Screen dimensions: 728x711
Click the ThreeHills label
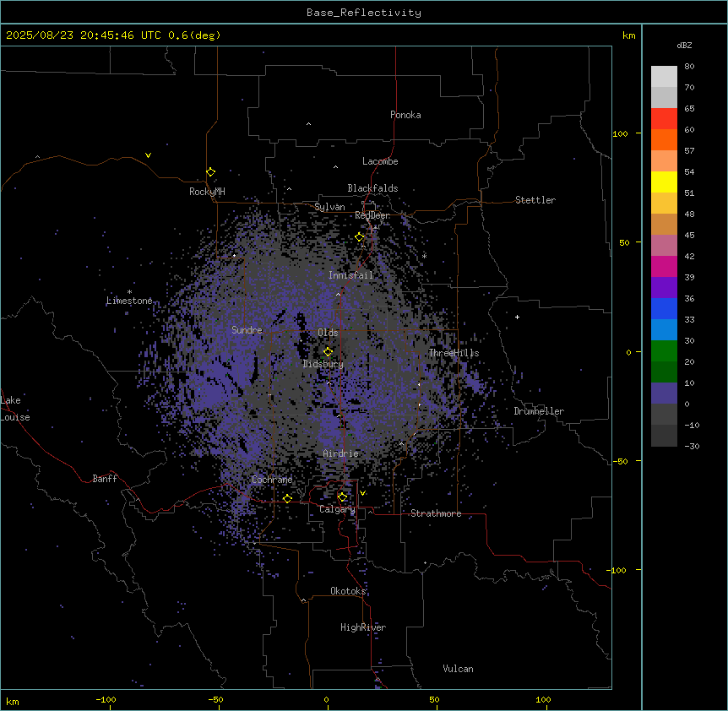pyautogui.click(x=454, y=353)
